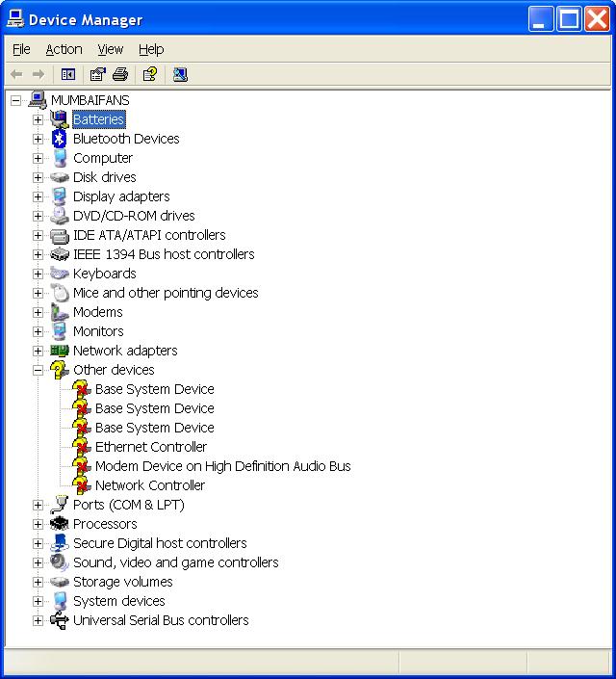Image resolution: width=616 pixels, height=679 pixels.
Task: Open the File menu
Action: pyautogui.click(x=21, y=49)
